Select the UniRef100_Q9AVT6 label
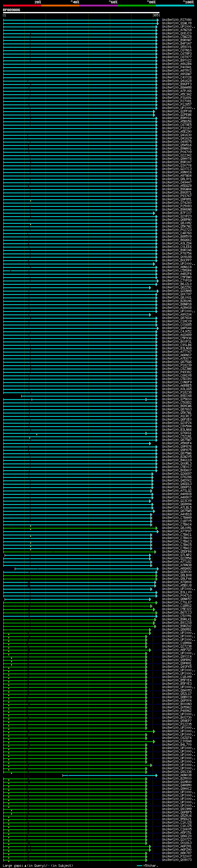This screenshot has height=868, width=197. (177, 159)
